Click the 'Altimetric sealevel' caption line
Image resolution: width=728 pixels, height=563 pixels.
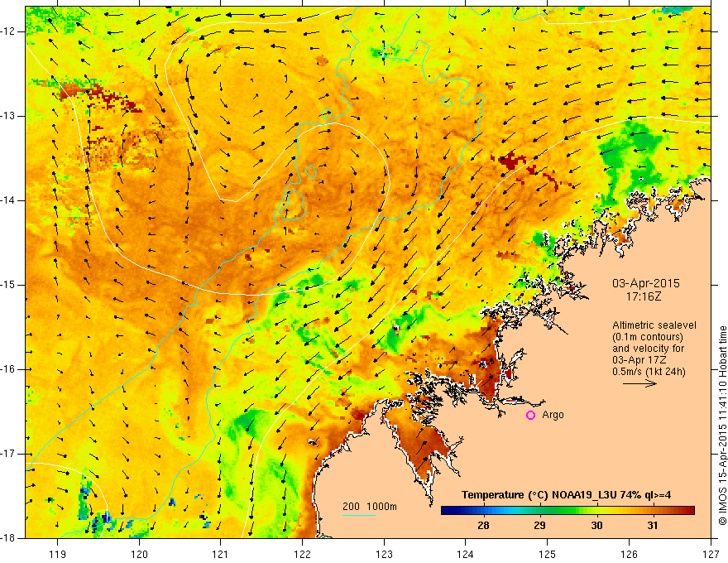point(654,325)
